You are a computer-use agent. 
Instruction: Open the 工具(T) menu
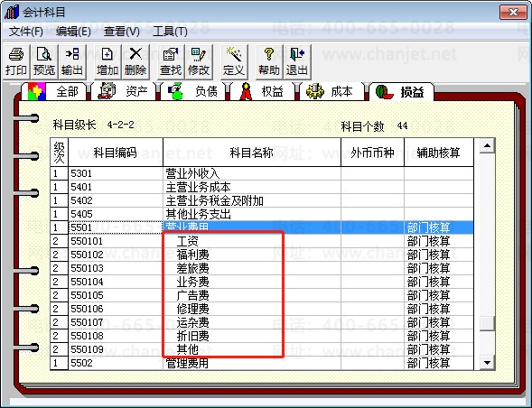[170, 32]
